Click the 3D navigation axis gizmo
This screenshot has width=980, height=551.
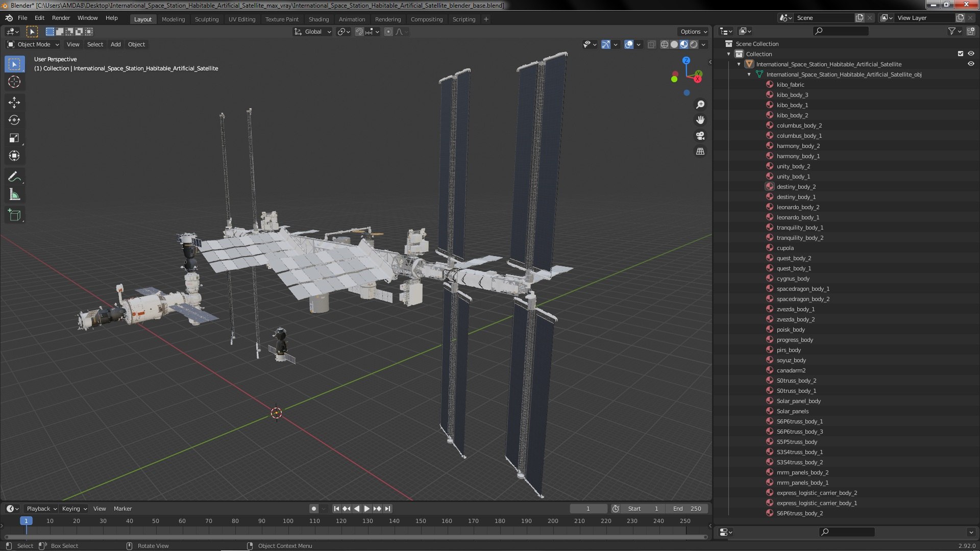coord(687,76)
